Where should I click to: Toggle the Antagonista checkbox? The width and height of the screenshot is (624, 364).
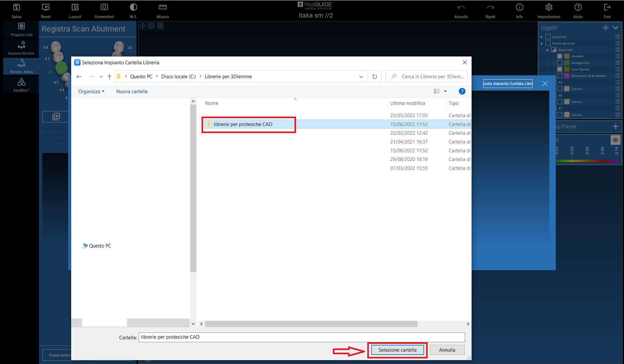tap(560, 63)
